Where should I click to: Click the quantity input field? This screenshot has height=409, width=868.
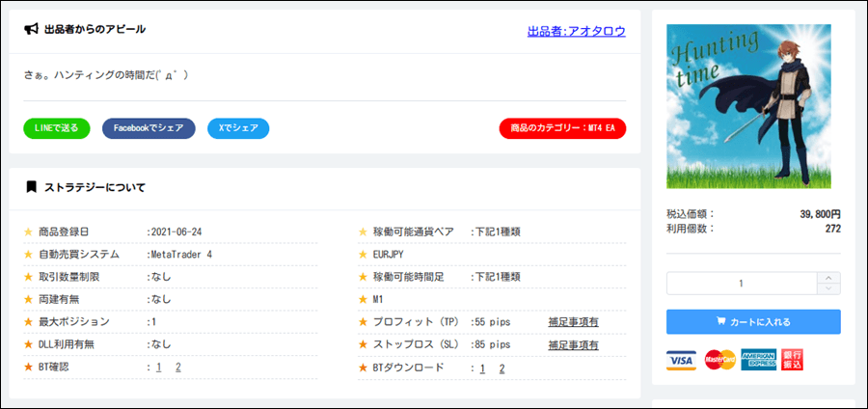pos(742,284)
